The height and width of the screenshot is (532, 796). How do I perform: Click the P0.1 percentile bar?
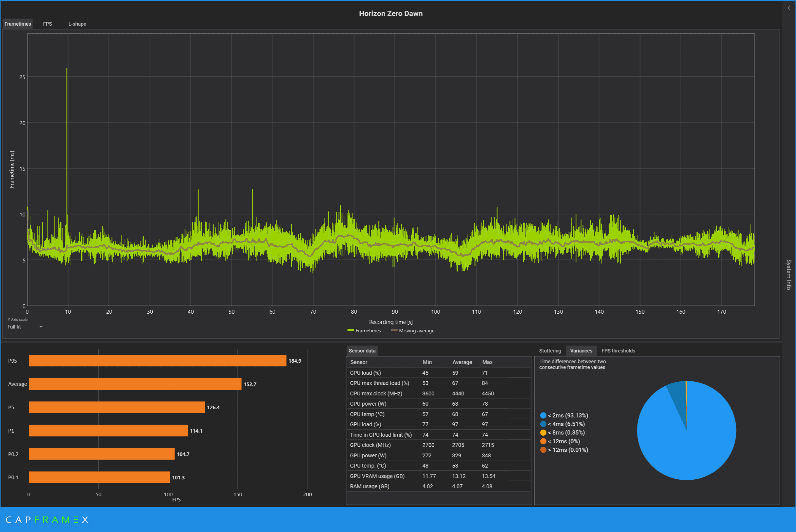(99, 477)
